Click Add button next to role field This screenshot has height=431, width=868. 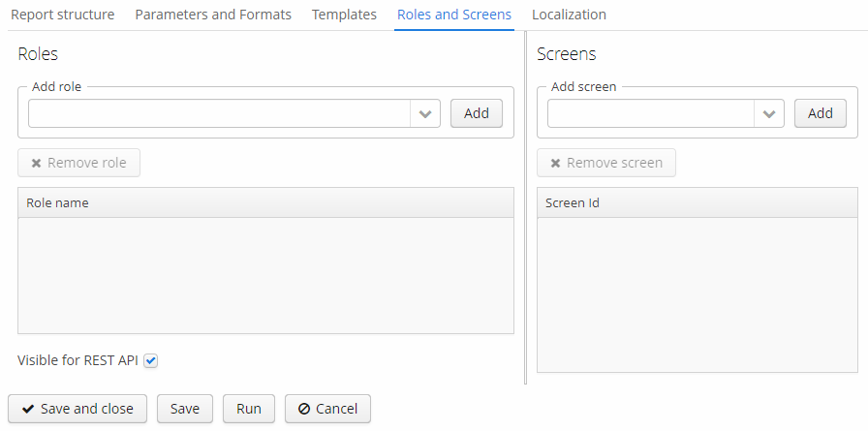(477, 113)
